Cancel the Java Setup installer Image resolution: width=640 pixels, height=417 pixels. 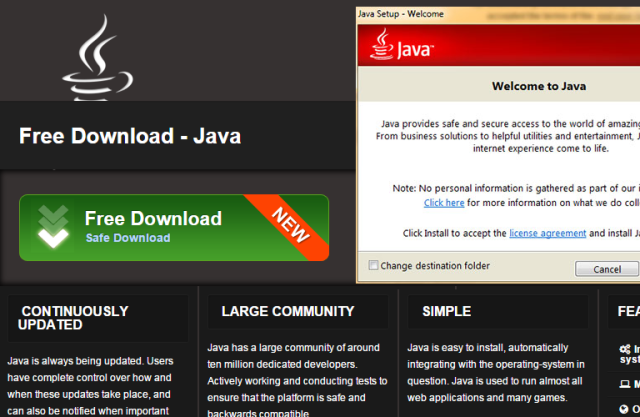607,269
